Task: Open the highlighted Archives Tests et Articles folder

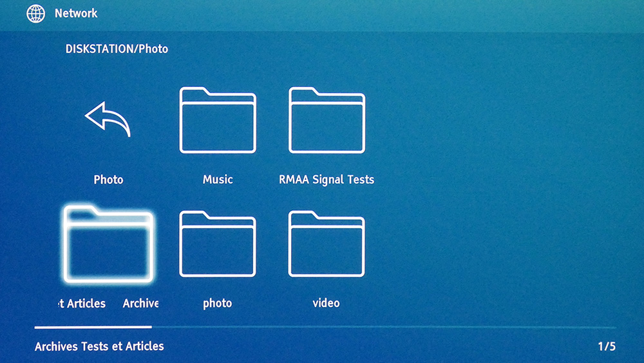Action: (x=108, y=244)
